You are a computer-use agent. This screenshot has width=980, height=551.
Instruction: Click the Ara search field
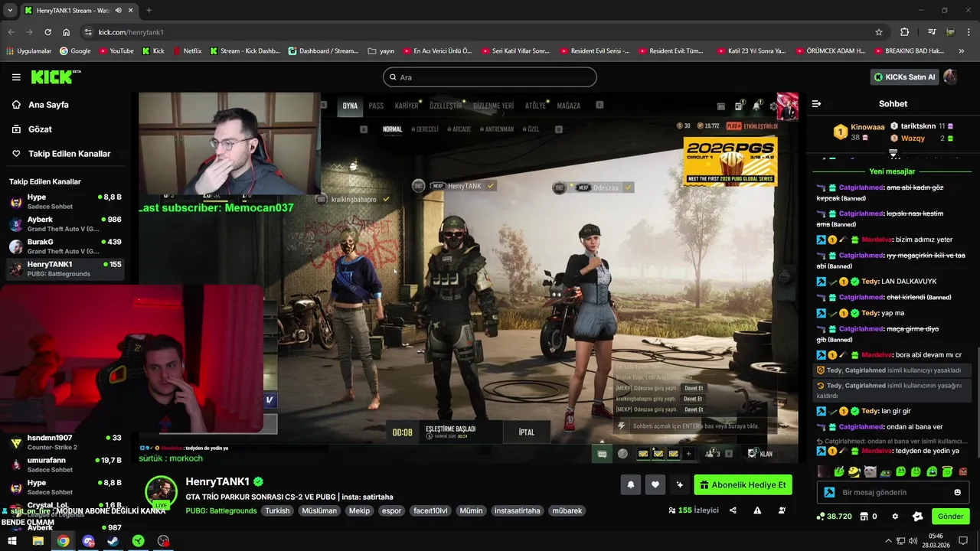pos(490,77)
